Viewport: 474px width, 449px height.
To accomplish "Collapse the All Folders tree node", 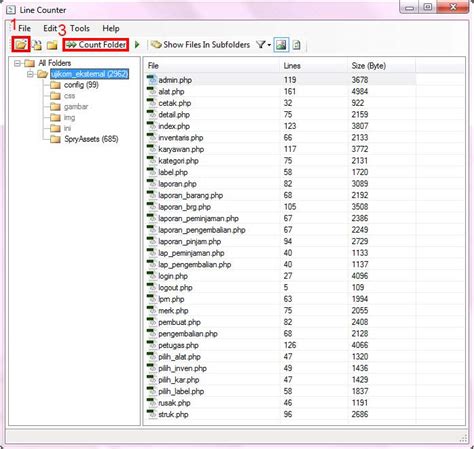I will point(17,63).
